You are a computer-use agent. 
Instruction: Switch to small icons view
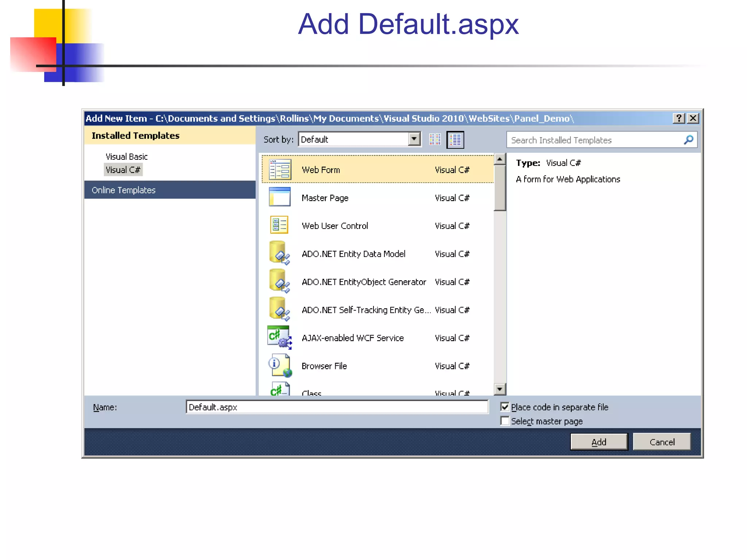[435, 140]
